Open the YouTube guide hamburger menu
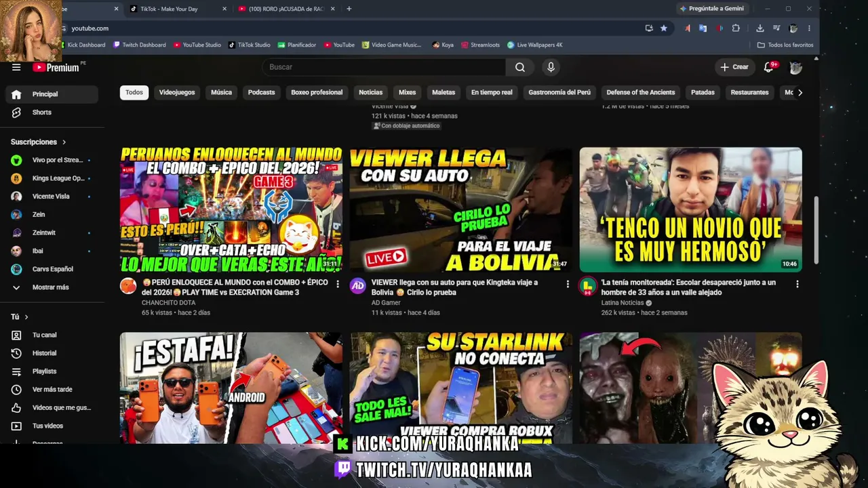 click(x=16, y=67)
